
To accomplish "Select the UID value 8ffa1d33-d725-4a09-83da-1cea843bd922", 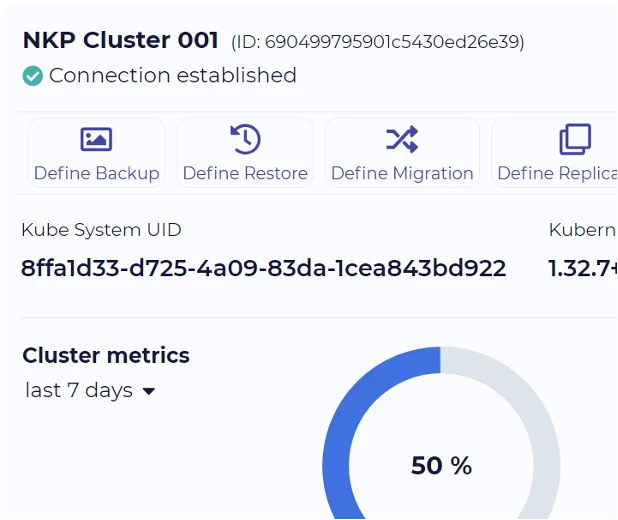I will tap(263, 268).
